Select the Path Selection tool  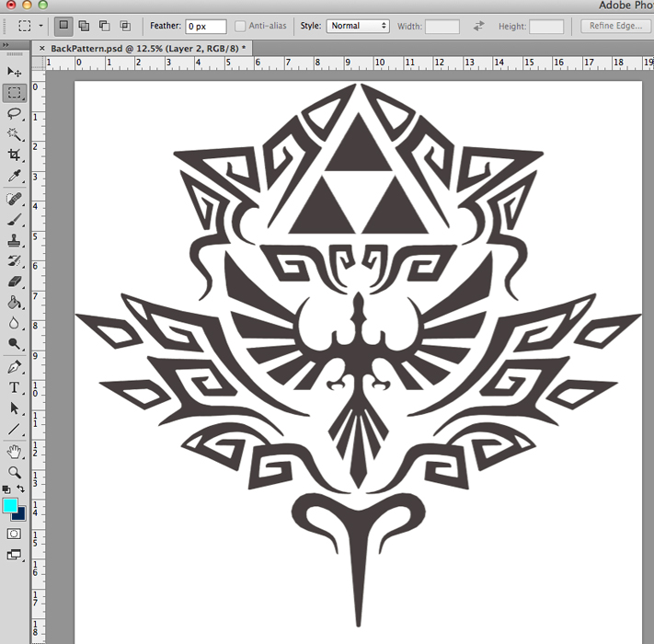[x=14, y=408]
